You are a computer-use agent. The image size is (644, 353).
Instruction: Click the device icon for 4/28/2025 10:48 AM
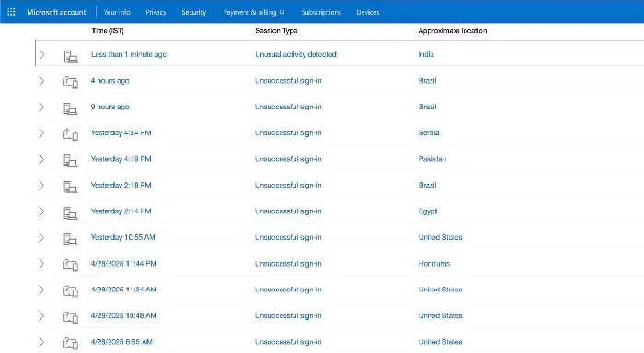click(71, 317)
